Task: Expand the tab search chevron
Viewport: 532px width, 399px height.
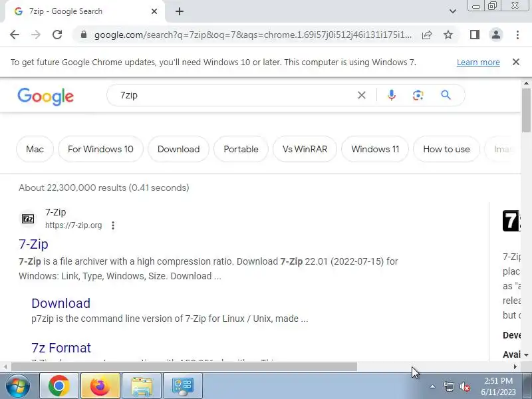Action: click(453, 11)
